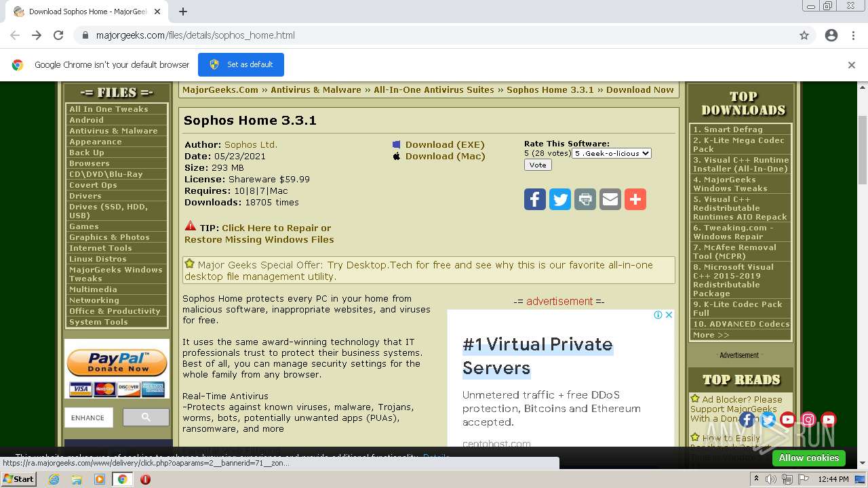
Task: Click Allow cookies button
Action: (x=809, y=458)
